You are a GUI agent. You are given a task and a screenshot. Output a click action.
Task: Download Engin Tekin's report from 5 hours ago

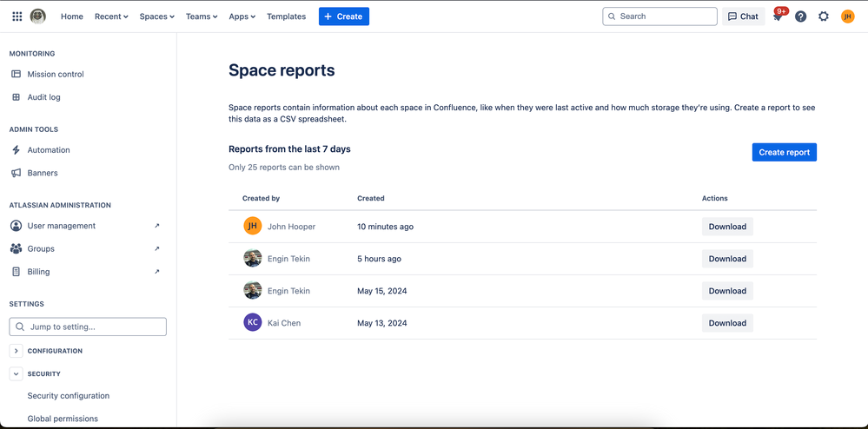[x=727, y=259]
